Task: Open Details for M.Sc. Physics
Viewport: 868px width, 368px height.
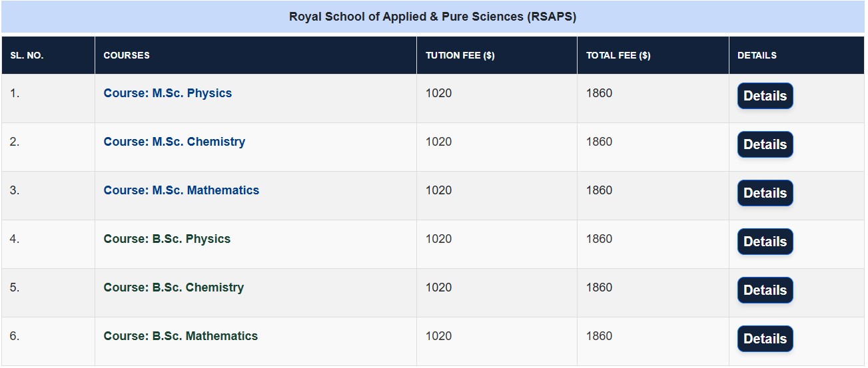Action: click(765, 96)
